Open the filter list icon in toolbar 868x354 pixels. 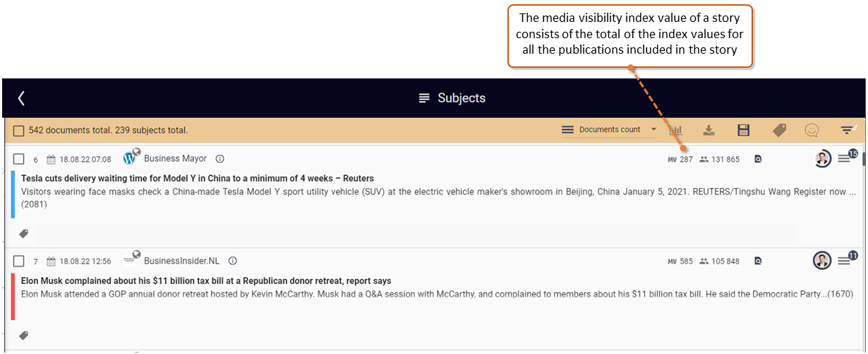click(847, 130)
